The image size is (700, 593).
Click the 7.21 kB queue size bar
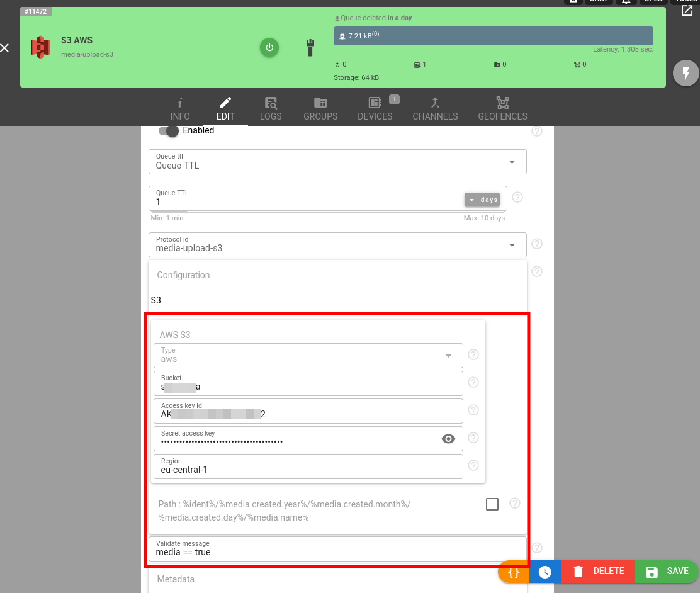click(x=494, y=36)
